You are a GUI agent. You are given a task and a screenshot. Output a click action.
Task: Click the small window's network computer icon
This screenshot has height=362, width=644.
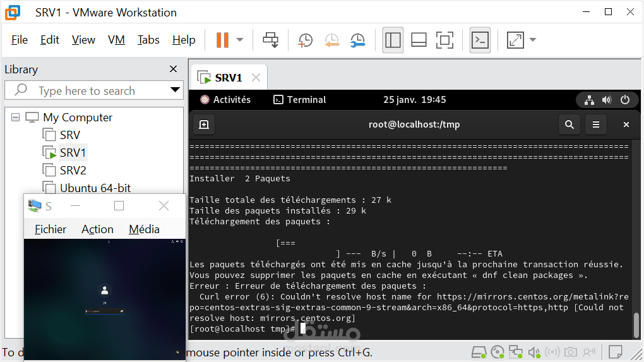pyautogui.click(x=35, y=205)
